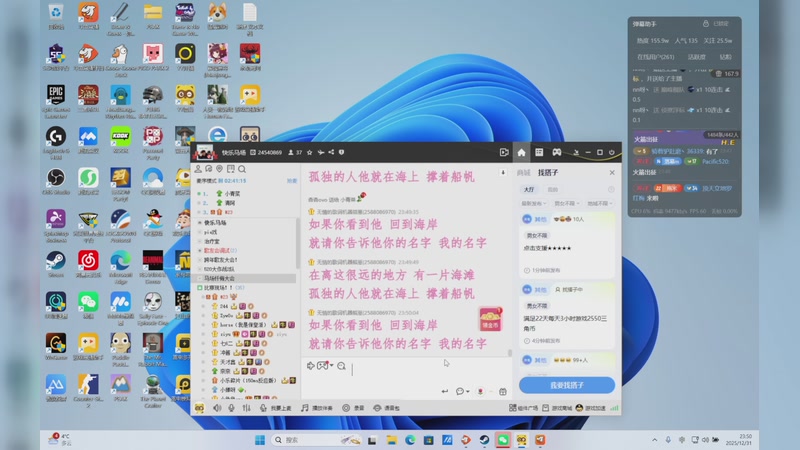800x450 pixels.
Task: Click the 抢麦 link beside the timer
Action: click(x=291, y=181)
